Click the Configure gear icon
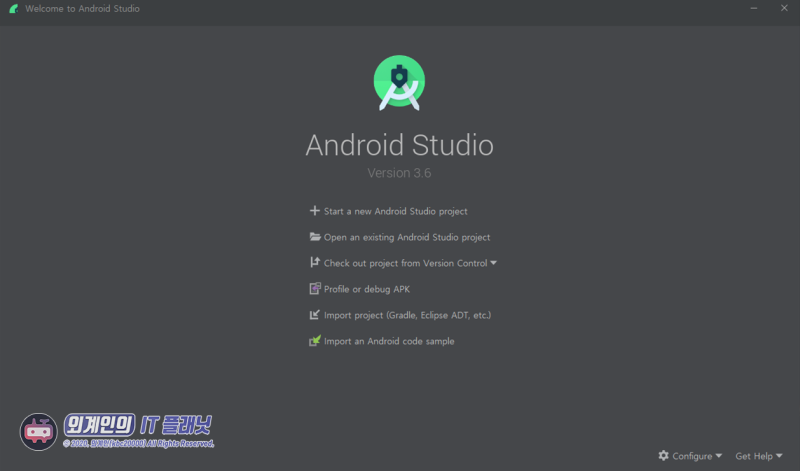Screen dimensions: 800x471 [x=663, y=455]
